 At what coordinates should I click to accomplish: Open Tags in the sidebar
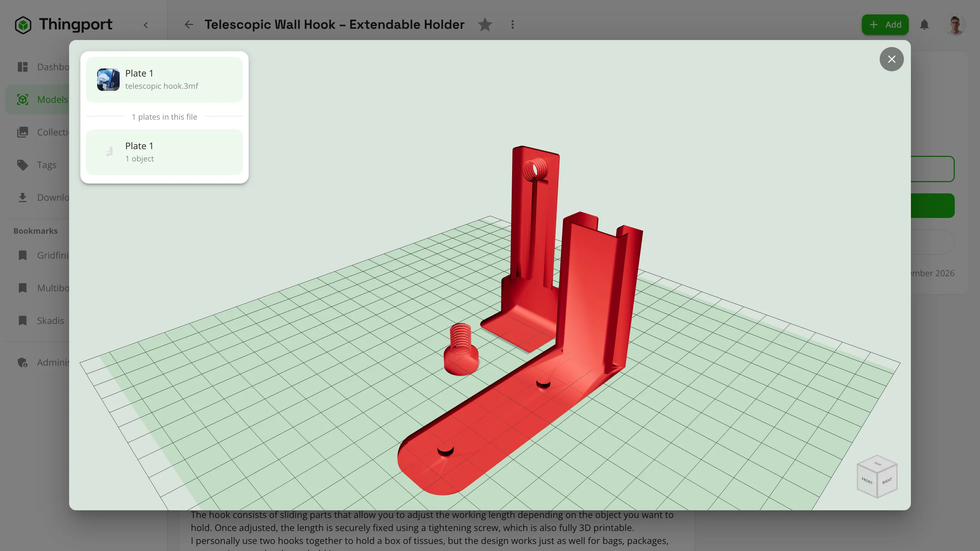[37, 165]
